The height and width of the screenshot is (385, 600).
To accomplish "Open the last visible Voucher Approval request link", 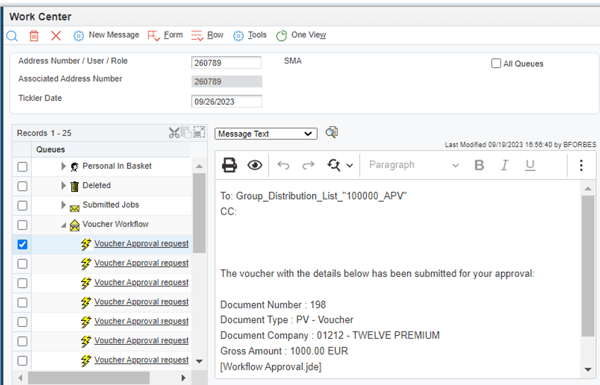I will click(141, 360).
